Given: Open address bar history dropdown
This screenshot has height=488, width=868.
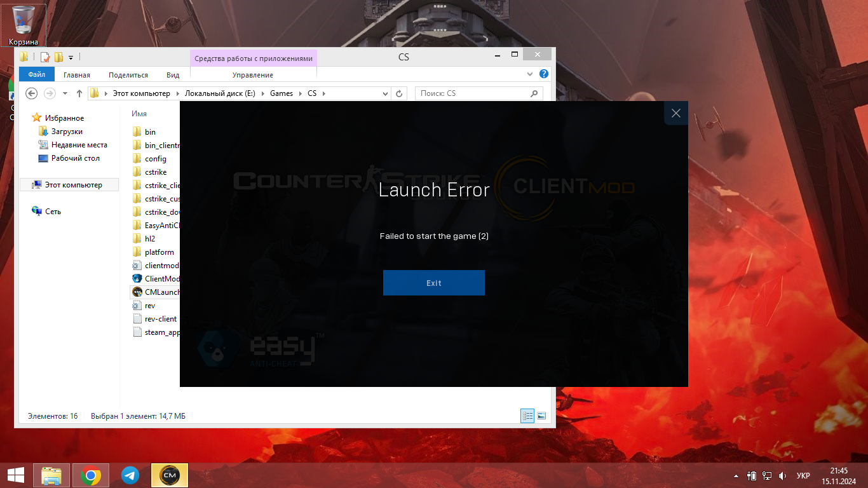Looking at the screenshot, I should point(385,93).
